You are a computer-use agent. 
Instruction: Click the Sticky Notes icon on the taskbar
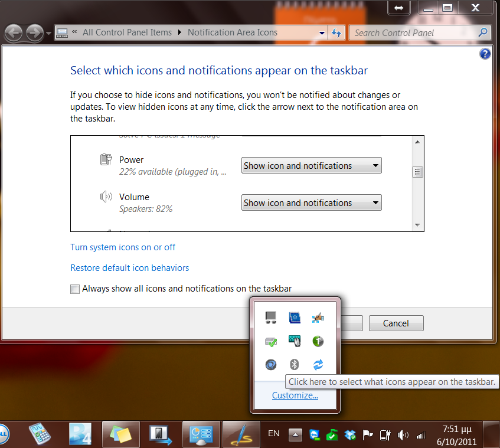click(120, 433)
